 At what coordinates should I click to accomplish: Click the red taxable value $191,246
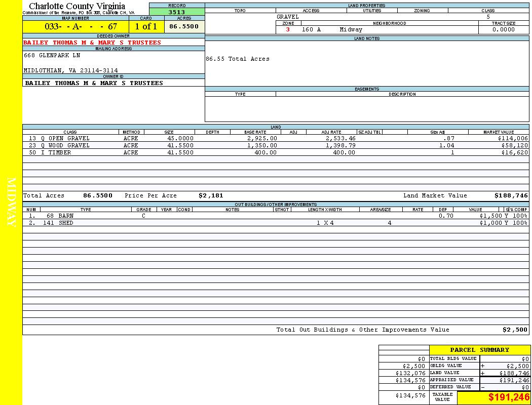pyautogui.click(x=509, y=397)
